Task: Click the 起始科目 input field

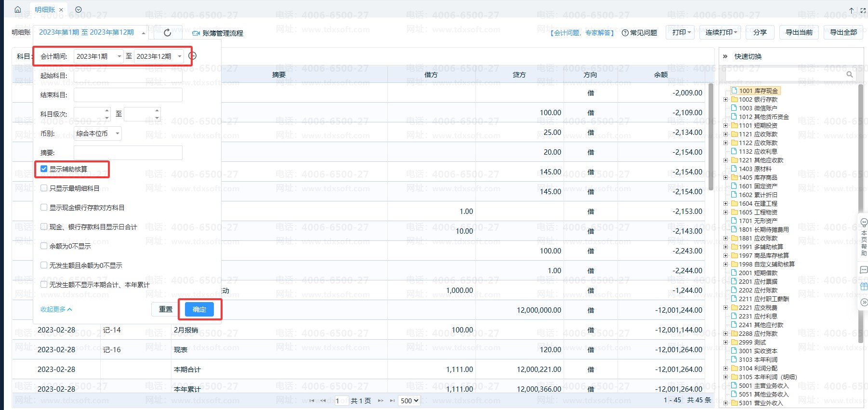Action: (128, 76)
